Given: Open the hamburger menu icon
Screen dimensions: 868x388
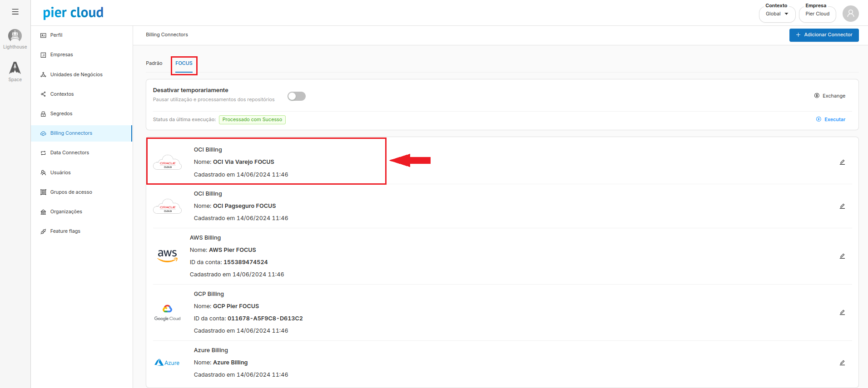Looking at the screenshot, I should pyautogui.click(x=15, y=12).
